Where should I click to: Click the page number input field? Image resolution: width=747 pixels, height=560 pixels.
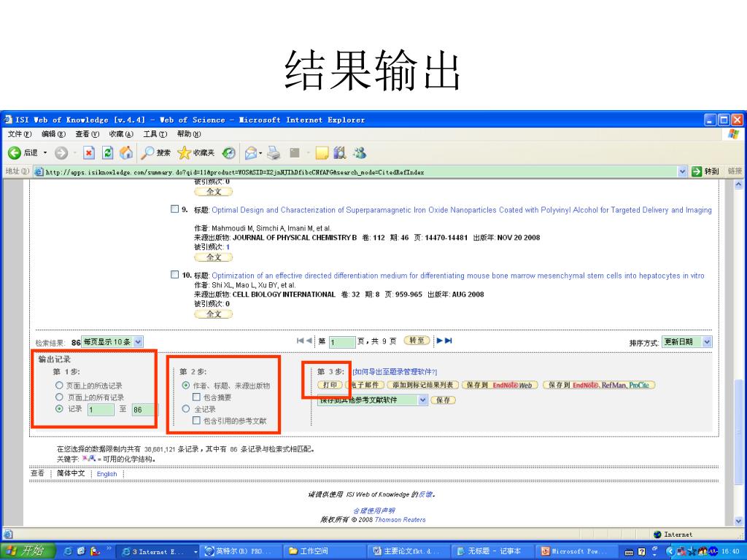[x=342, y=341]
